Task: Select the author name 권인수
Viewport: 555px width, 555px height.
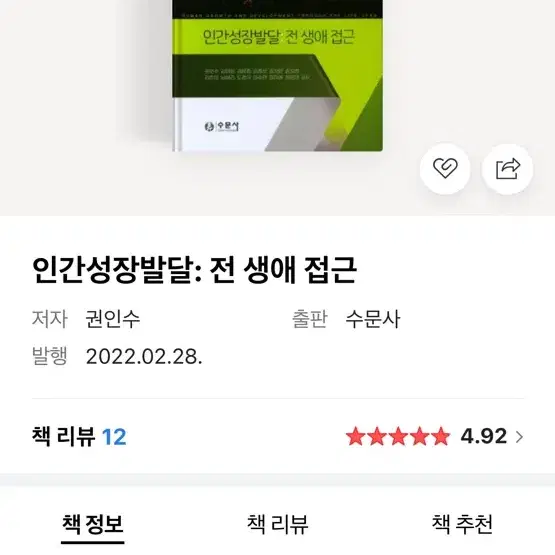Action: [x=113, y=319]
